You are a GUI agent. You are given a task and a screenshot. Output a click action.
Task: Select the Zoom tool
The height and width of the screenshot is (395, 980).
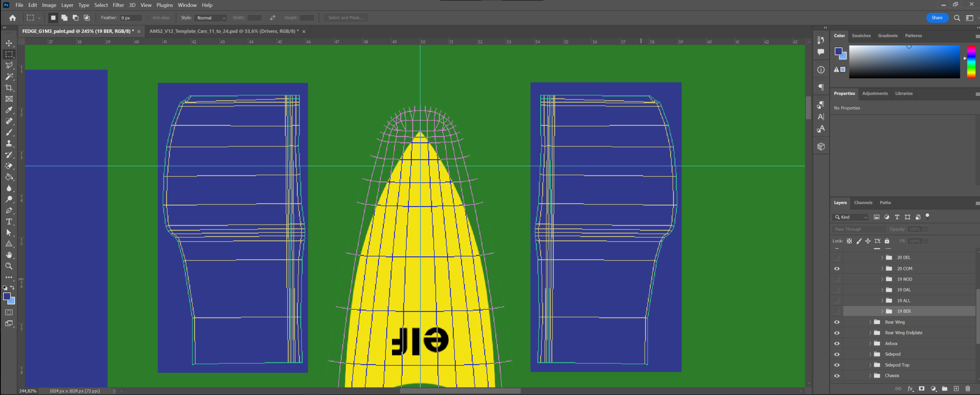tap(9, 266)
